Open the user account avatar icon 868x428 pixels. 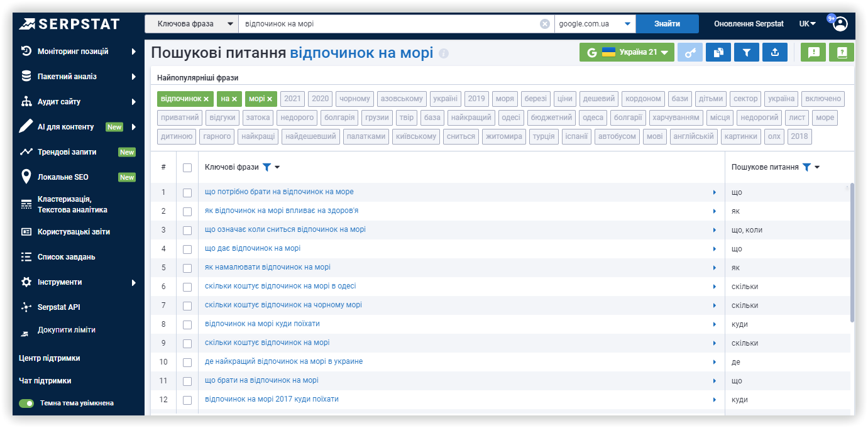coord(840,23)
